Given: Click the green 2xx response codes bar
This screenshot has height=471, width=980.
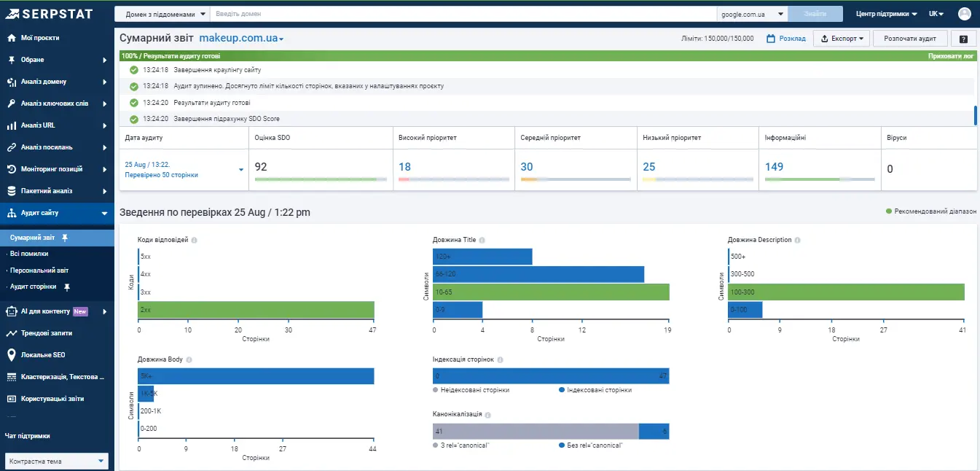Looking at the screenshot, I should (x=256, y=310).
